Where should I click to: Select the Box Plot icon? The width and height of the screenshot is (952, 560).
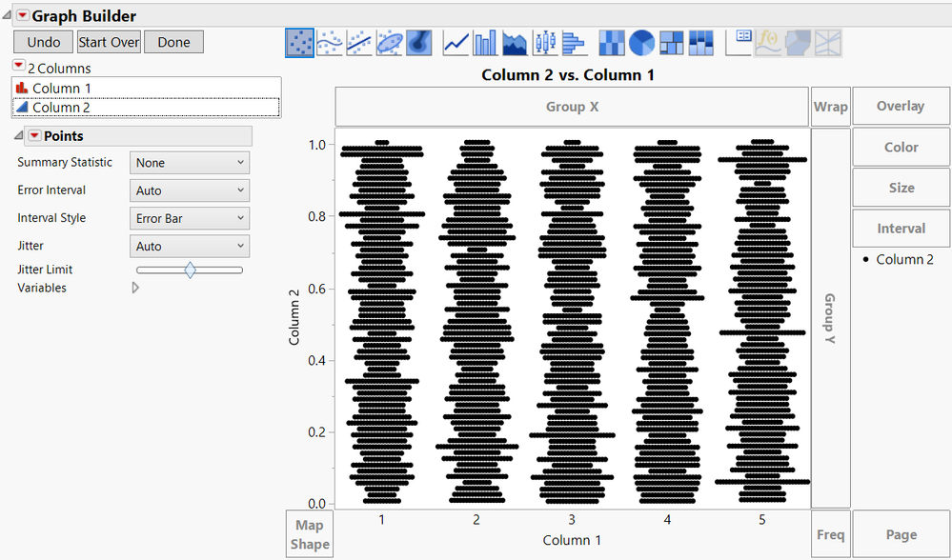(x=545, y=43)
